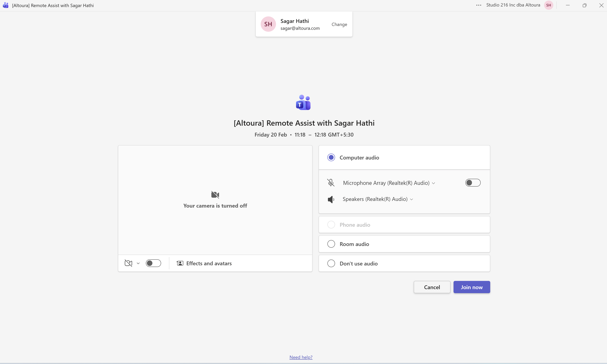
Task: Click the window title text in title bar
Action: coord(53,5)
